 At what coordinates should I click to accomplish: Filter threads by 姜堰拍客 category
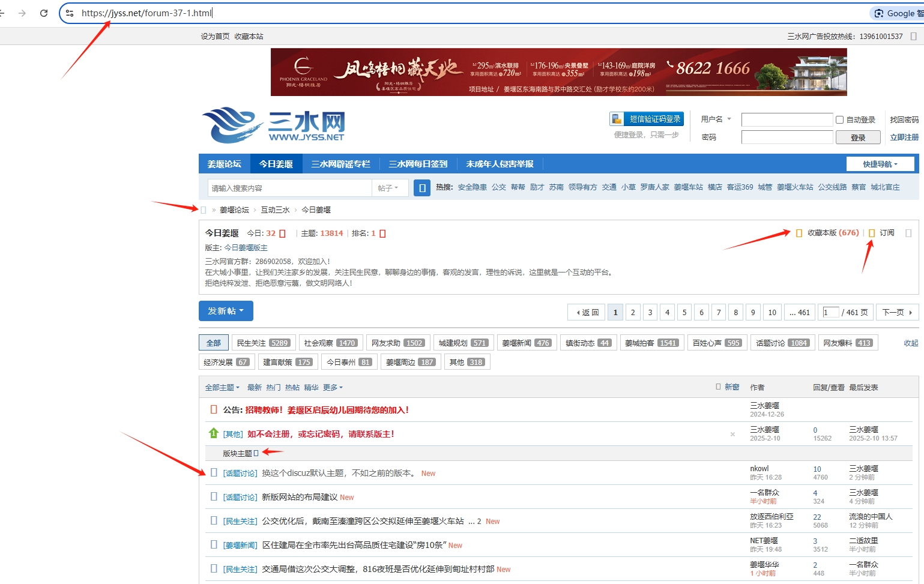pyautogui.click(x=652, y=343)
